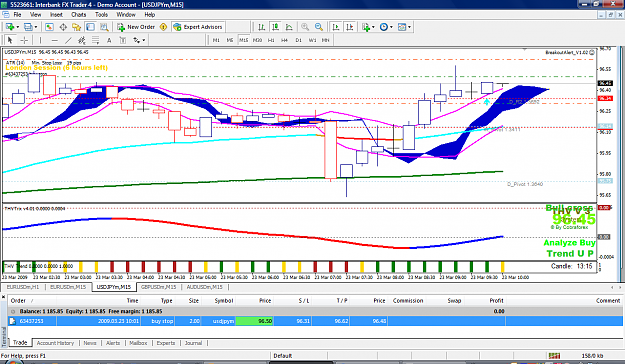Open the Window menu

[126, 15]
